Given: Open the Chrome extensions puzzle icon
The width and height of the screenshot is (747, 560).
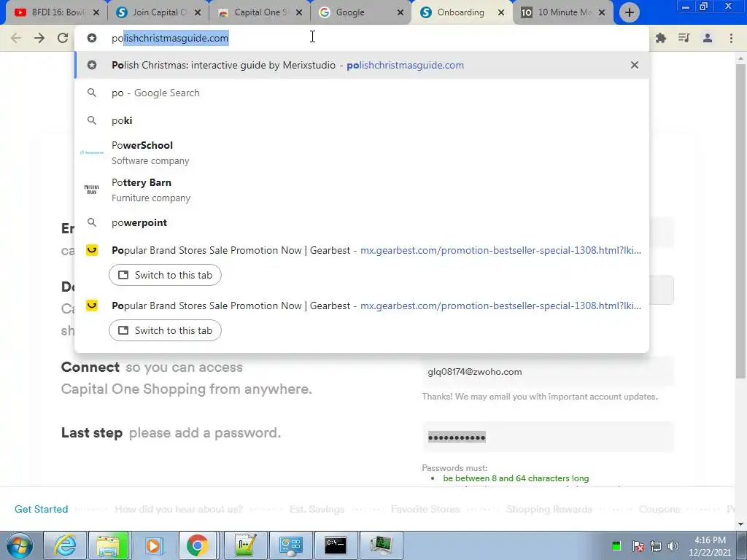Looking at the screenshot, I should click(661, 38).
